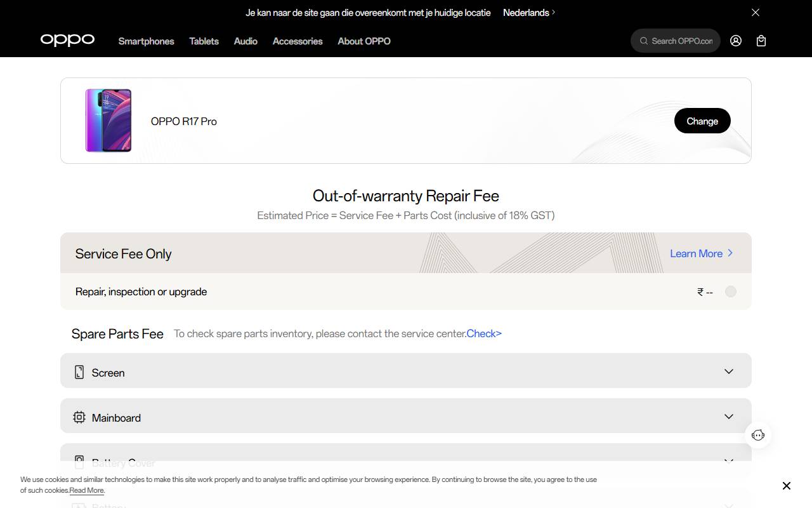Click the icon beside Battery Cover
Viewport: 812px width, 508px height.
79,461
